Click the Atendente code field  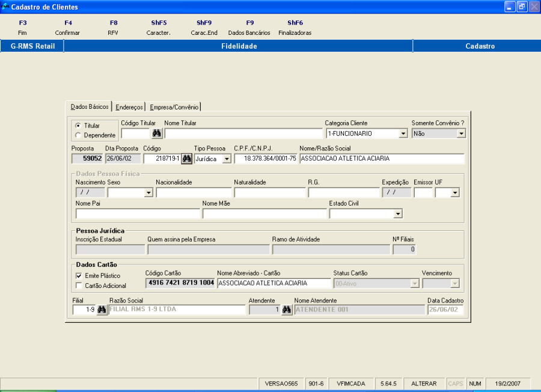[264, 310]
